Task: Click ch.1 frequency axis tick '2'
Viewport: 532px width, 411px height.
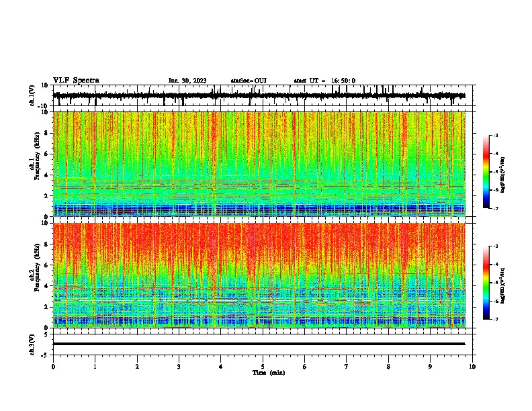Action: pos(46,196)
